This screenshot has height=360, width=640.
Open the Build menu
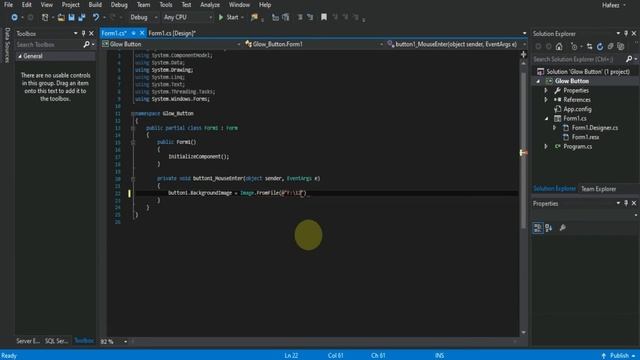95,5
